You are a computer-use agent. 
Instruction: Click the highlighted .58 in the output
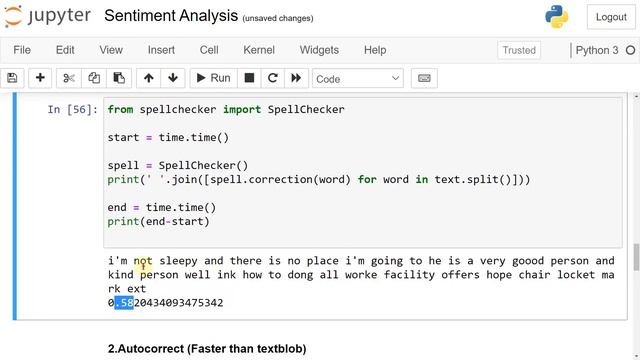[x=124, y=303]
